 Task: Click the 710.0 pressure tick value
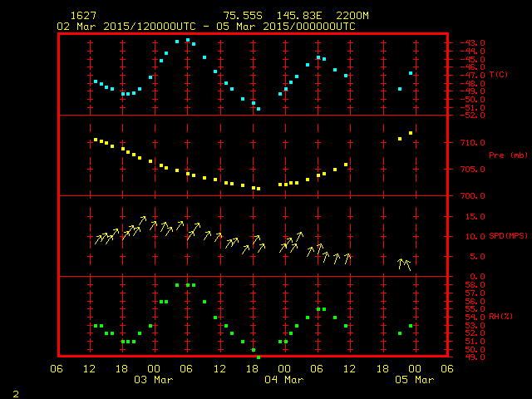point(470,143)
